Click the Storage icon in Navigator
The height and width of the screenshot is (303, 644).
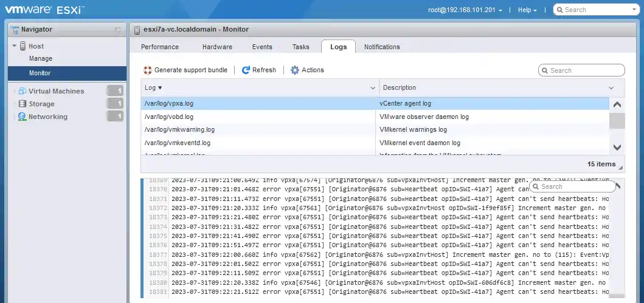[23, 104]
